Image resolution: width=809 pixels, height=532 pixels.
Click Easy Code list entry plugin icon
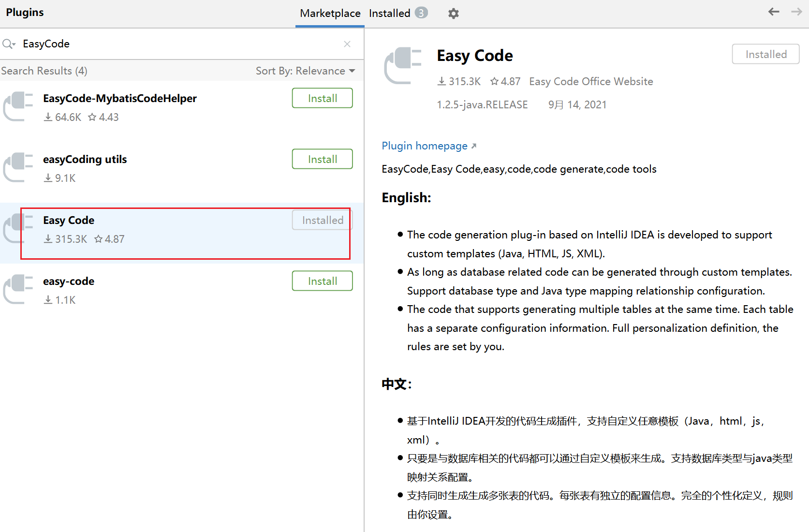click(x=18, y=228)
